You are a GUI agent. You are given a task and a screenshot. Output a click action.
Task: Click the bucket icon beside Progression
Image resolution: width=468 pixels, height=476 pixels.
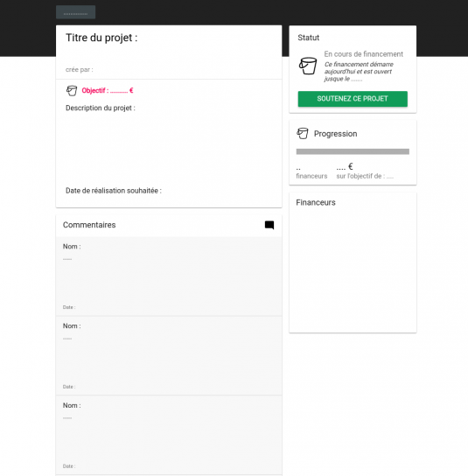pyautogui.click(x=303, y=133)
